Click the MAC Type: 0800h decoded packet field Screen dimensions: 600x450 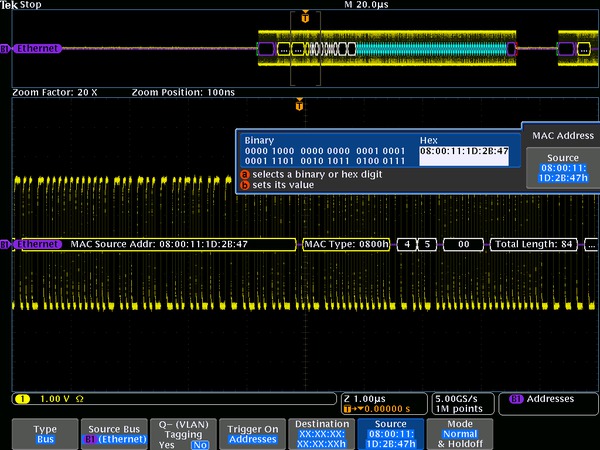(x=346, y=244)
